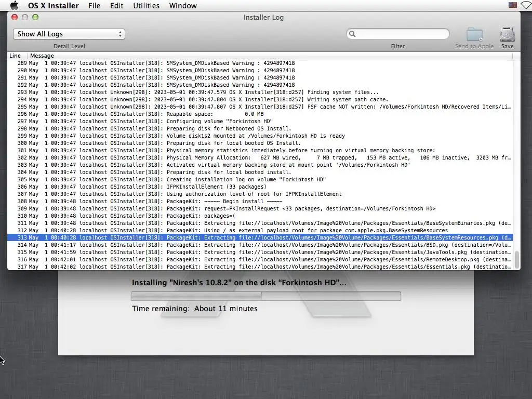Select log line 312 external payload root
The width and height of the screenshot is (532, 399).
coord(260,230)
